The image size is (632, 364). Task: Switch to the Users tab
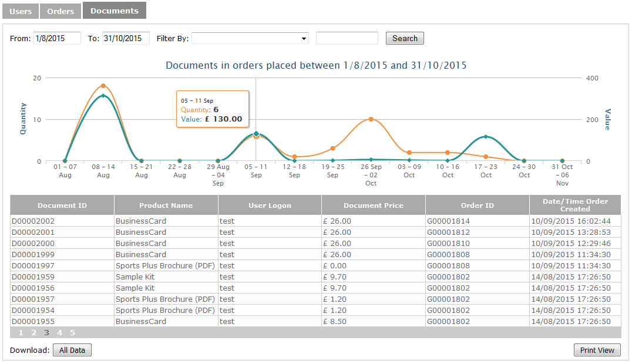(21, 11)
